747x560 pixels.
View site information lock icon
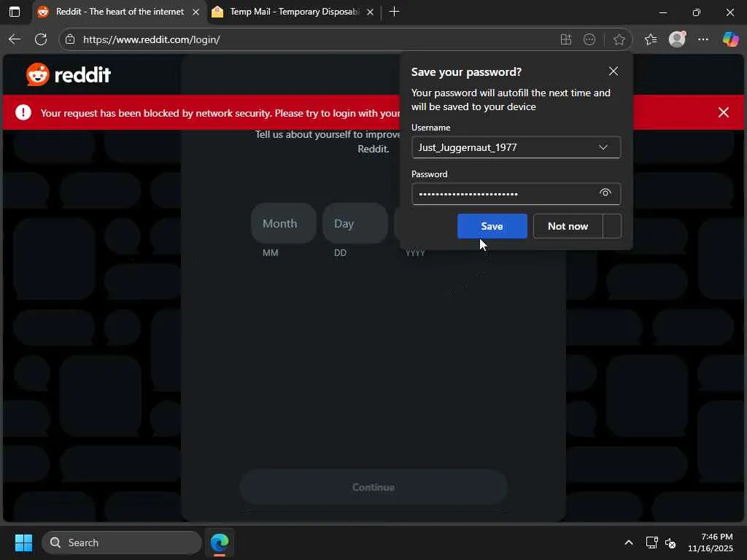click(70, 39)
